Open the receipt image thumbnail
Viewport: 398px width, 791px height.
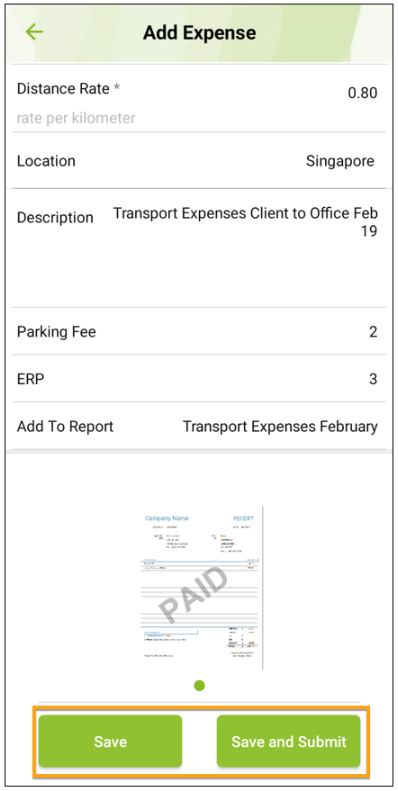(x=202, y=587)
